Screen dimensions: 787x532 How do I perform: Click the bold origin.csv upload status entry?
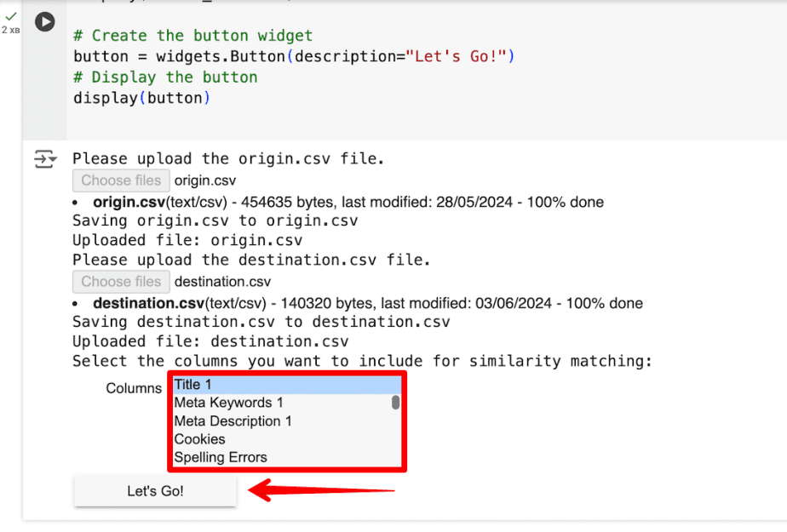tap(129, 203)
